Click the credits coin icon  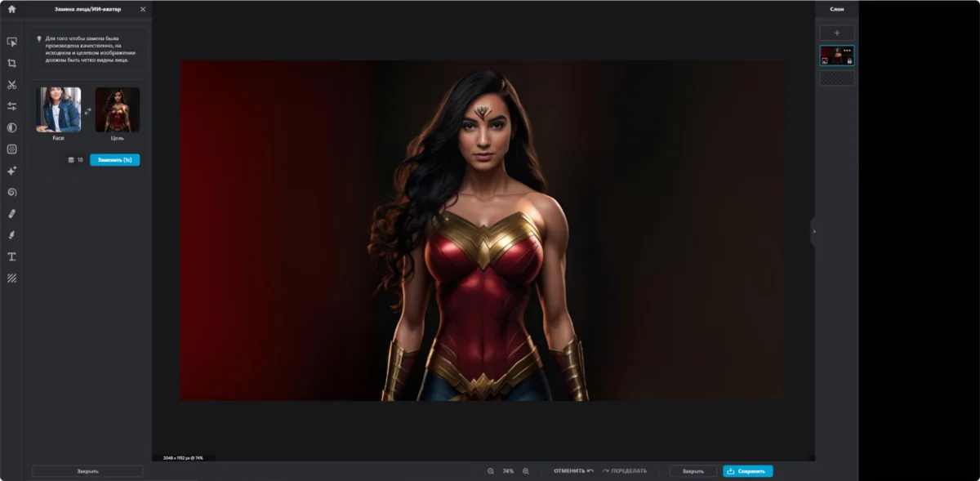pos(70,160)
